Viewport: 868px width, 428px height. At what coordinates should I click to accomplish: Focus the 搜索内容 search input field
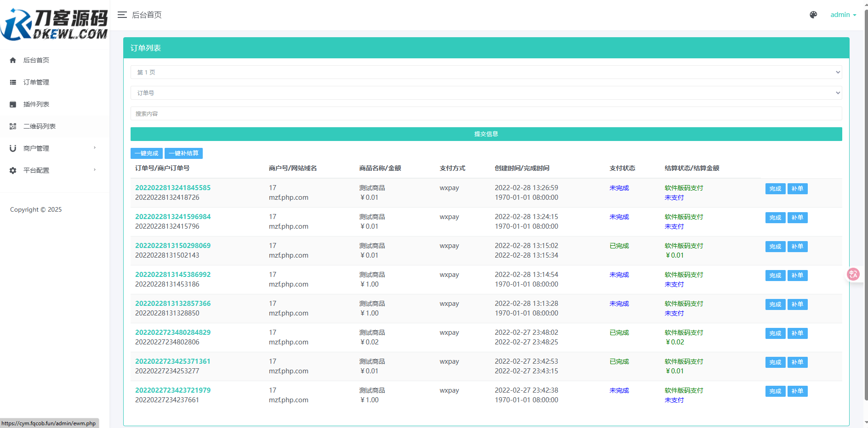click(x=486, y=113)
